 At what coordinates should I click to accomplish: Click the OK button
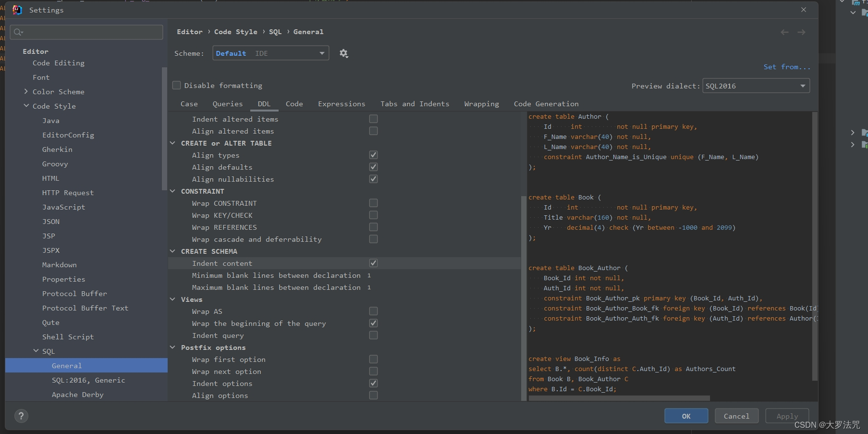(686, 416)
